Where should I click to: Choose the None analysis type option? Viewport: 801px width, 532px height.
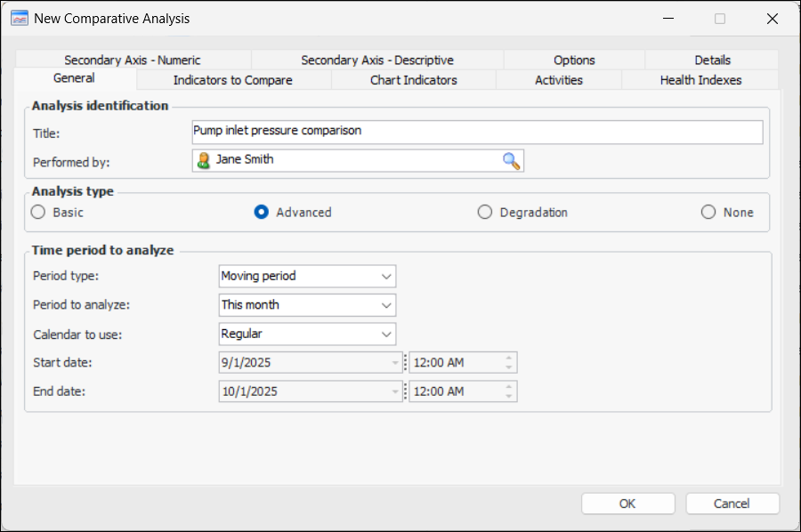point(708,213)
